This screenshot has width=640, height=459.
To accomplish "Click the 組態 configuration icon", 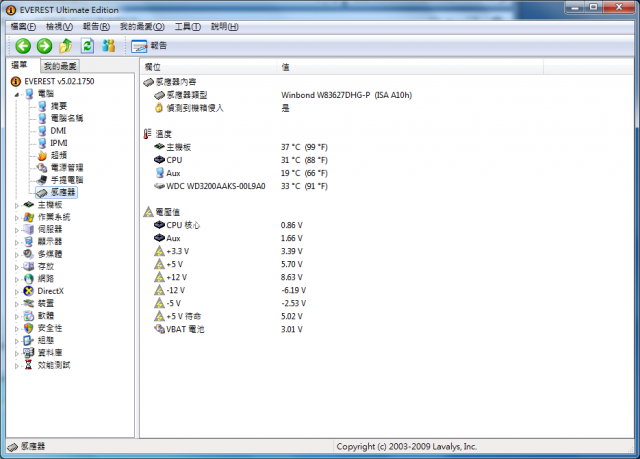I will pos(29,340).
